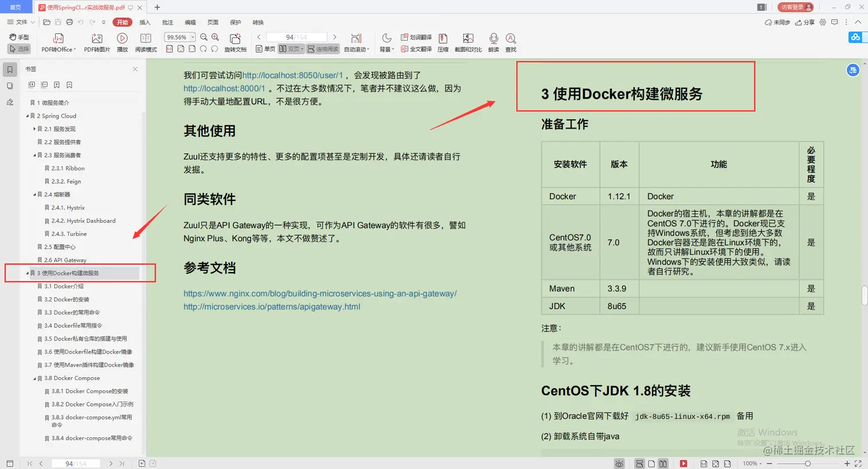
Task: Rotate the document with 旋转文档
Action: [235, 41]
